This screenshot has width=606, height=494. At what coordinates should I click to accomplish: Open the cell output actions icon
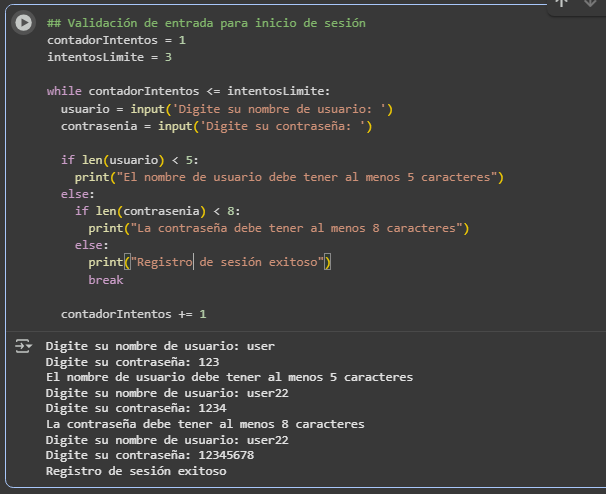[x=23, y=346]
